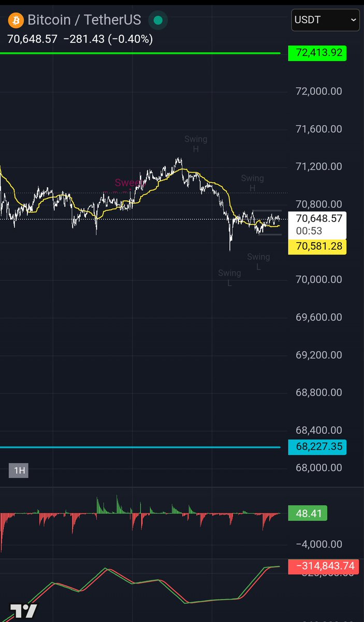This screenshot has height=622, width=364.
Task: Click the green 48.41 indicator value
Action: click(x=308, y=514)
